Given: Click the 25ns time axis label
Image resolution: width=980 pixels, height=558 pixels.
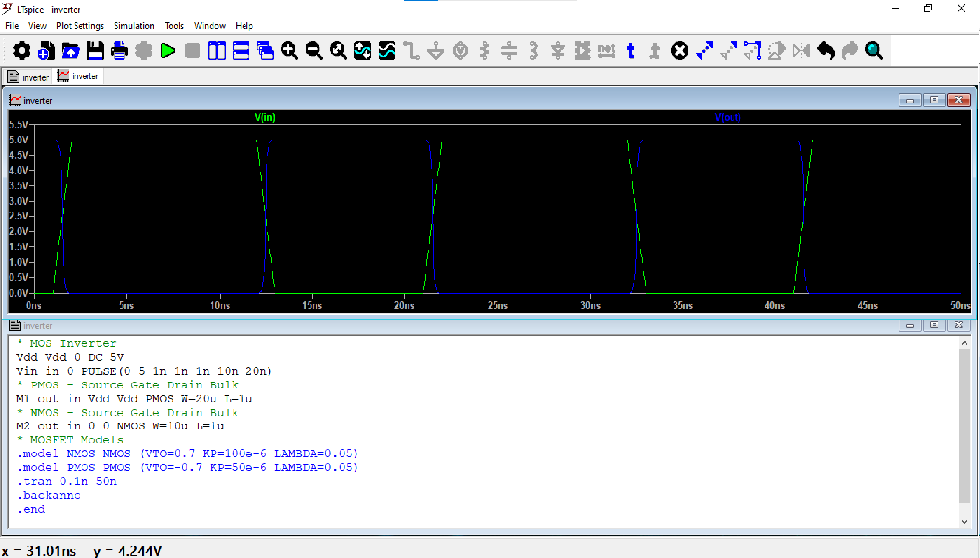Looking at the screenshot, I should tap(498, 306).
